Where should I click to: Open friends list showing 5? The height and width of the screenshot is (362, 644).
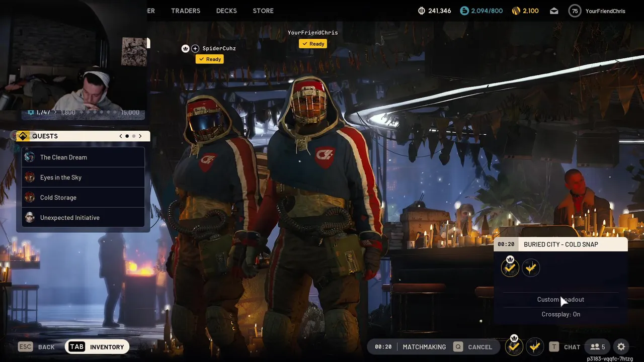(597, 347)
